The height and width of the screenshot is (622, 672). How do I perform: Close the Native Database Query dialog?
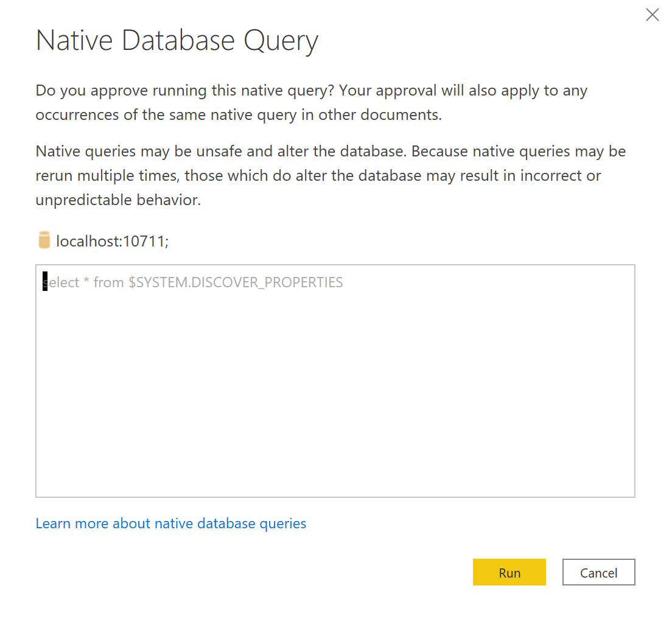652,15
